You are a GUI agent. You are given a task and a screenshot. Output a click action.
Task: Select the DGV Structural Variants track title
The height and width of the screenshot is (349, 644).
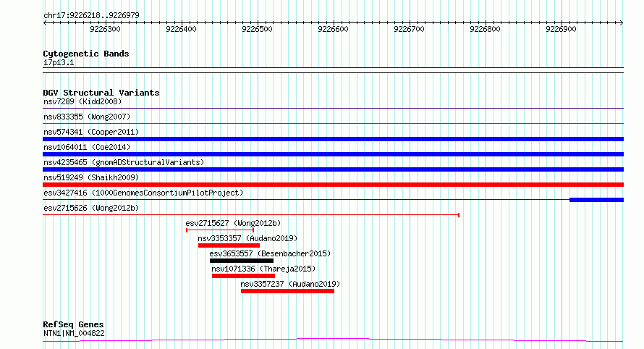(101, 93)
